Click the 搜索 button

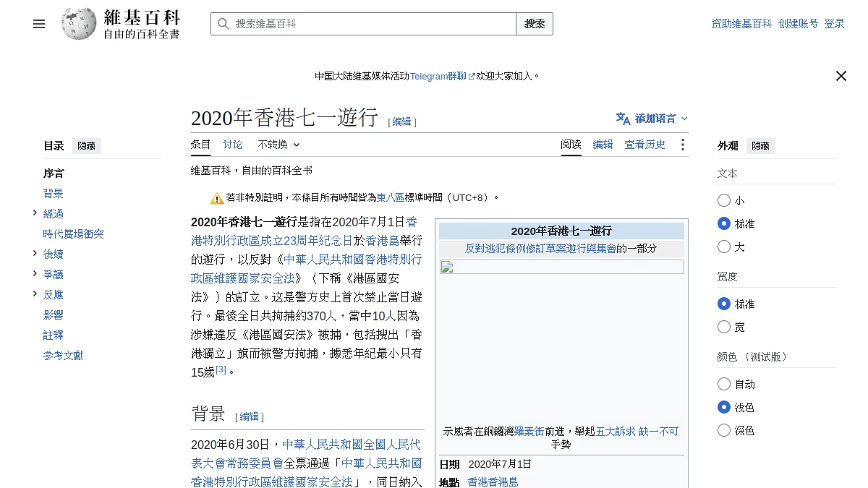pyautogui.click(x=535, y=24)
